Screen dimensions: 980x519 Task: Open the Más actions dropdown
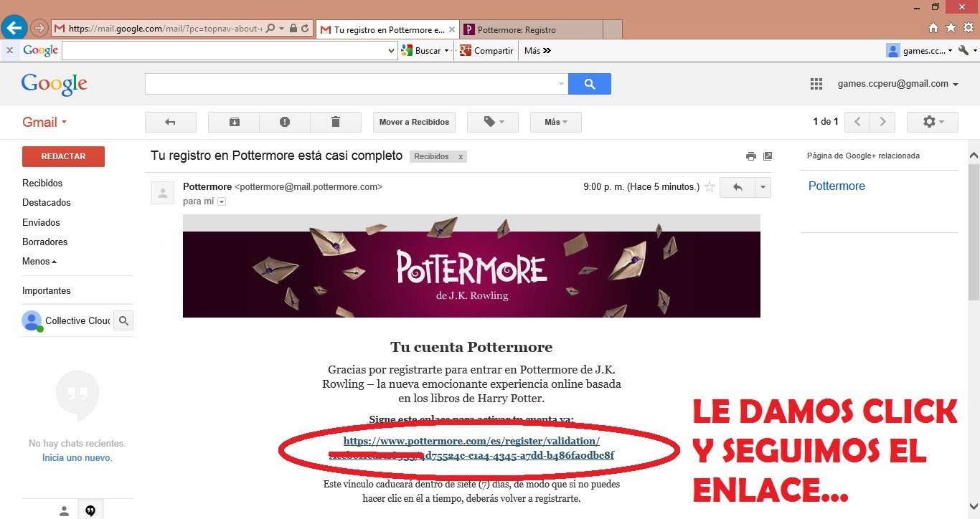(556, 122)
